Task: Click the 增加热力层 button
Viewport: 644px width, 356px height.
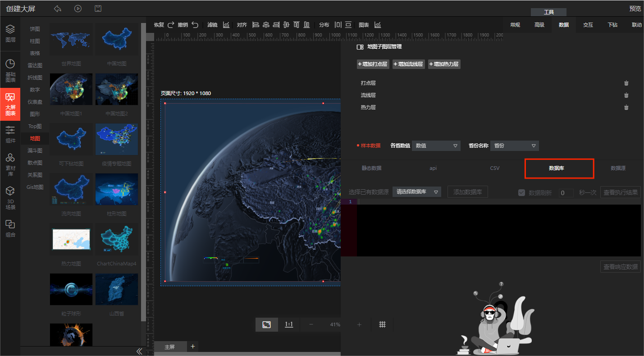Action: point(444,64)
